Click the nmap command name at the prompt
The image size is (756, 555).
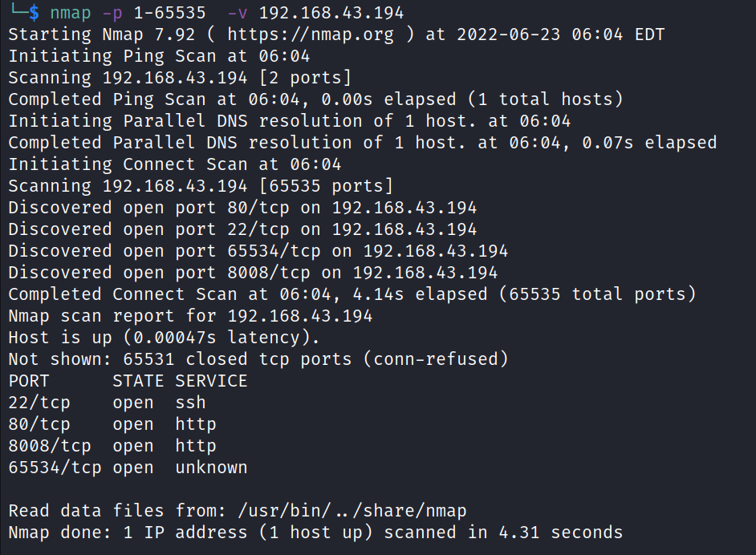pyautogui.click(x=70, y=13)
